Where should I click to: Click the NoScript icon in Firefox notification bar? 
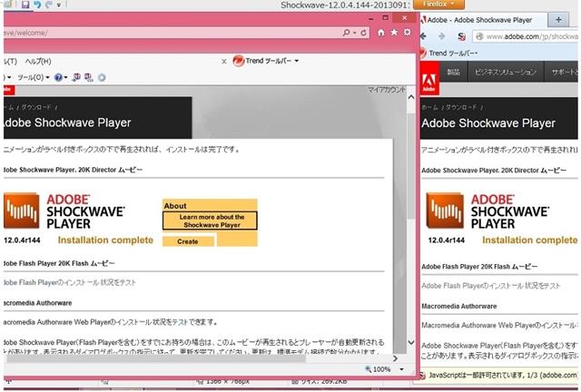(423, 376)
